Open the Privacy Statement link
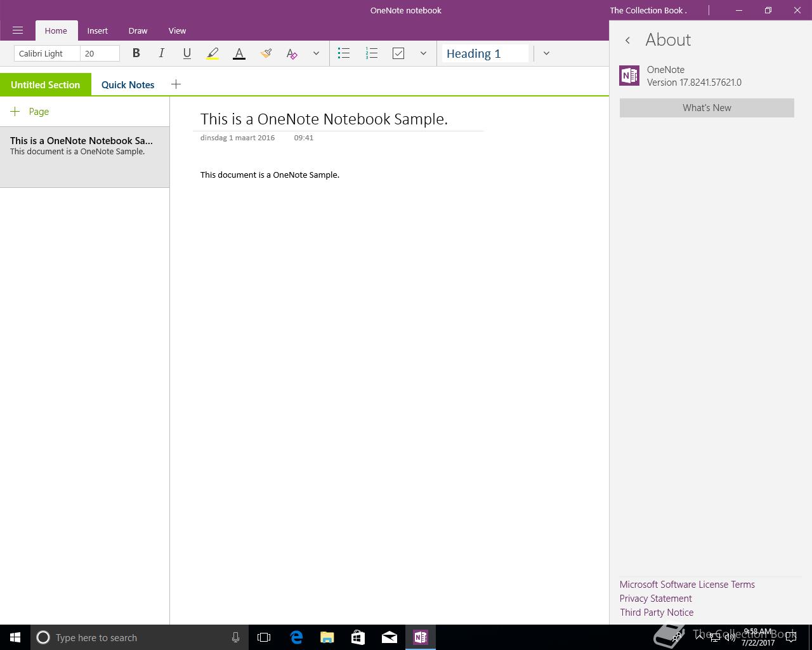The height and width of the screenshot is (650, 812). pos(656,599)
